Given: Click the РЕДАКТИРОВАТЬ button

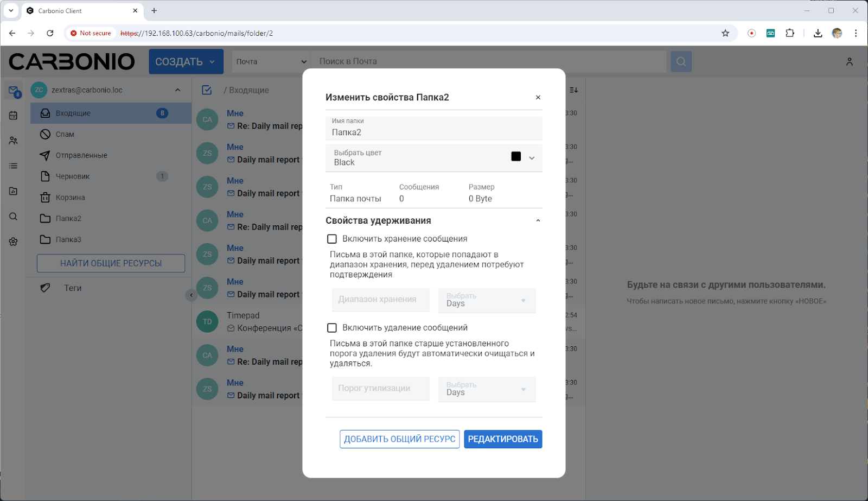Looking at the screenshot, I should point(503,439).
